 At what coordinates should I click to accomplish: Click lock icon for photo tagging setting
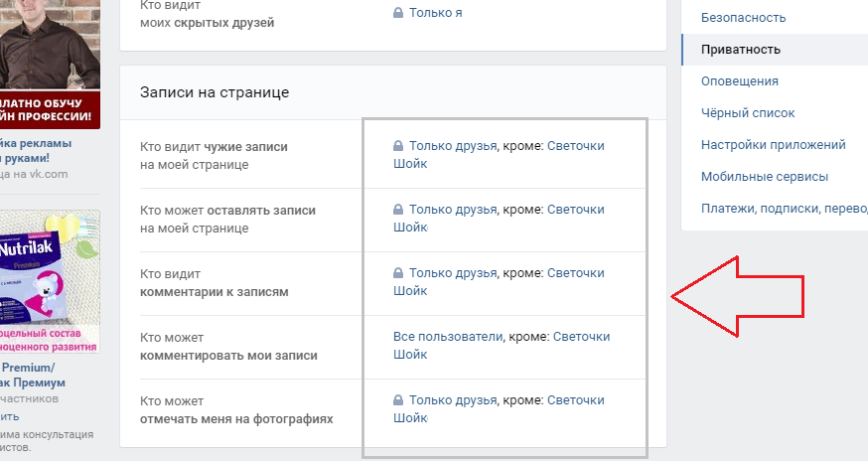coord(398,400)
